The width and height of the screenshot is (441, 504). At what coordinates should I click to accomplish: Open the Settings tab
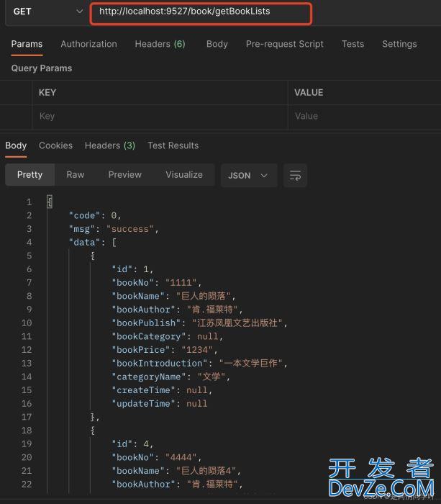pyautogui.click(x=399, y=44)
